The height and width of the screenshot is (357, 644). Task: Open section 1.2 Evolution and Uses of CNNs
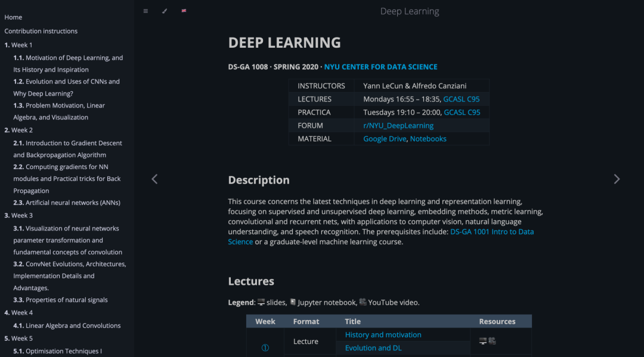[x=67, y=88]
